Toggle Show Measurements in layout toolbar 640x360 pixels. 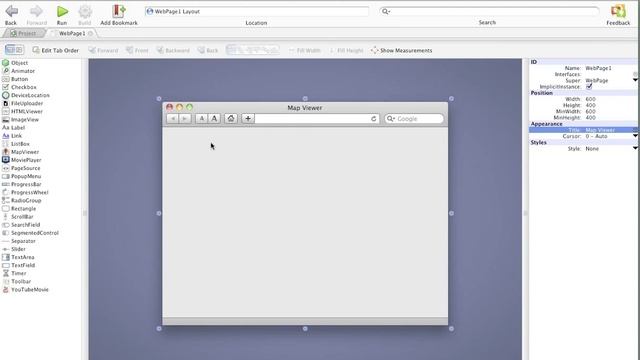point(401,50)
